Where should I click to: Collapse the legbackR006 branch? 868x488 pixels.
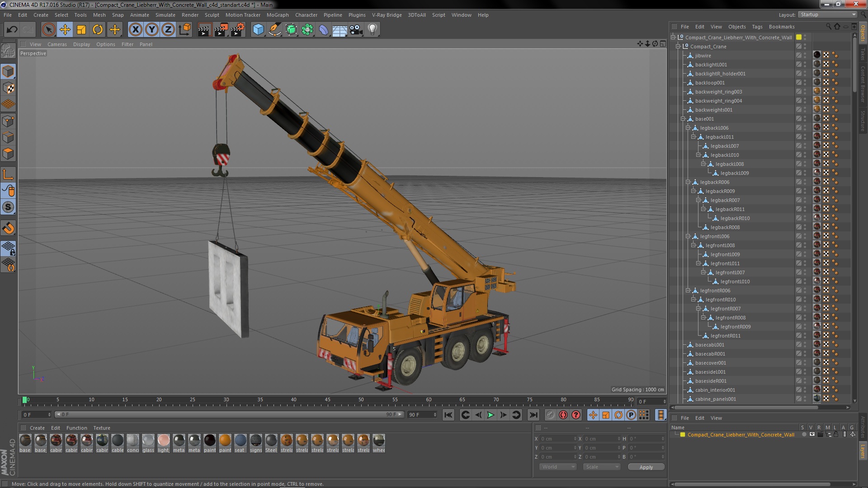688,182
